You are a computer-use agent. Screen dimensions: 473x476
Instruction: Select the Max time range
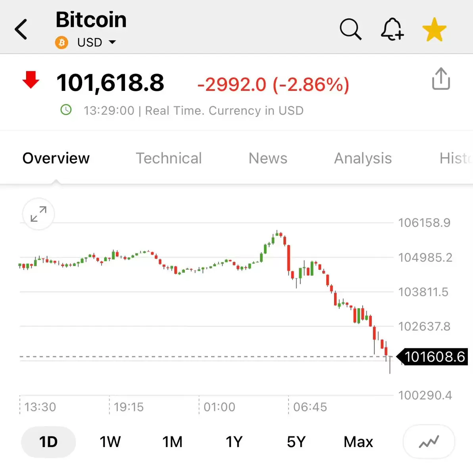358,442
